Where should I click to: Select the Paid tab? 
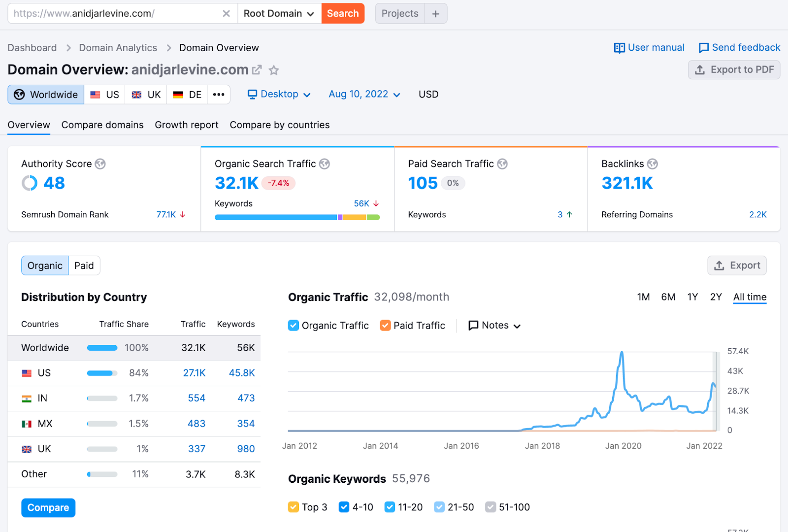84,266
